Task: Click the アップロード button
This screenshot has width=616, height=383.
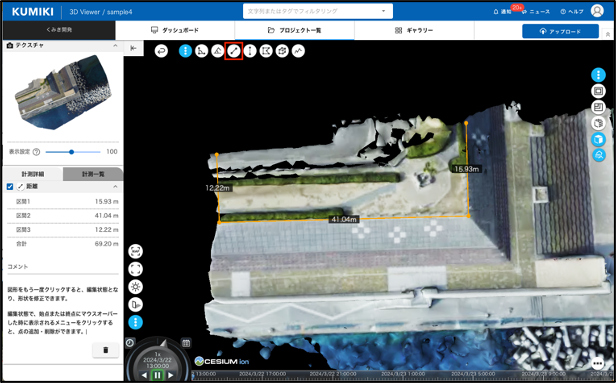Action: [x=560, y=31]
